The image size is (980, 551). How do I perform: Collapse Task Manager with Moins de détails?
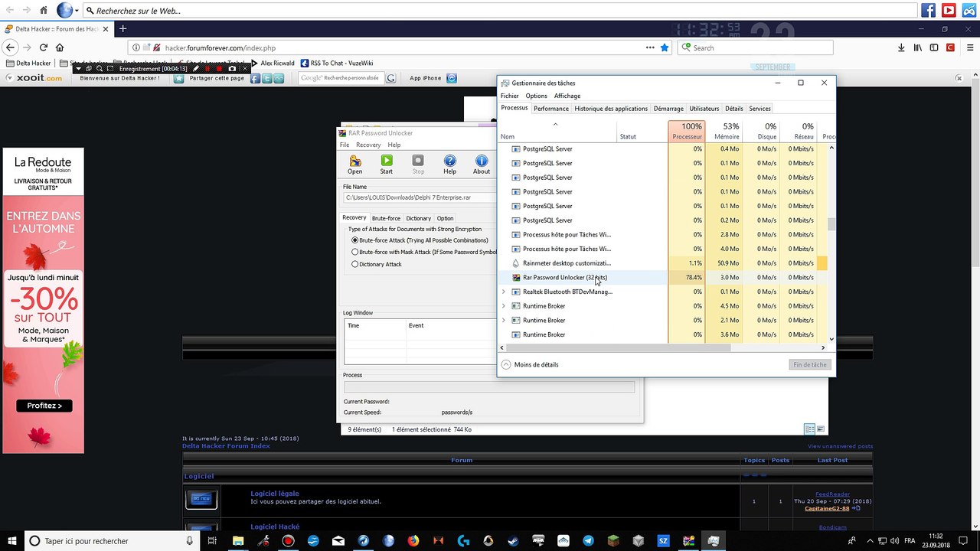(530, 365)
